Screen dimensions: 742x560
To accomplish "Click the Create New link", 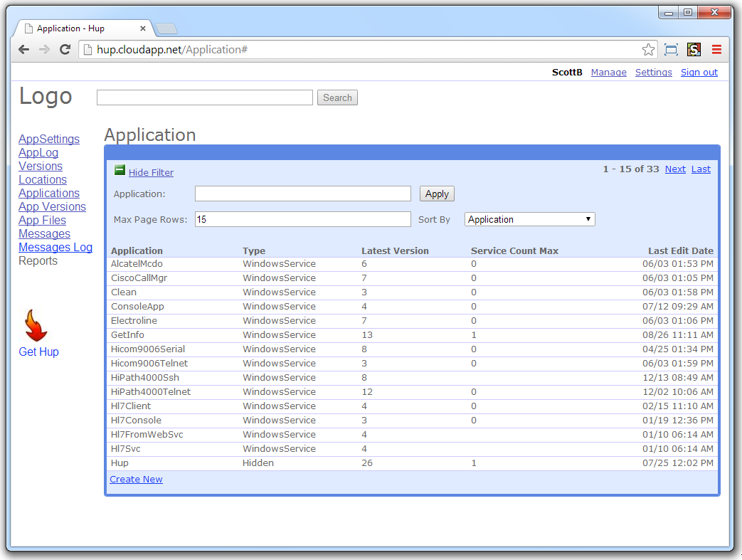I will click(x=136, y=480).
